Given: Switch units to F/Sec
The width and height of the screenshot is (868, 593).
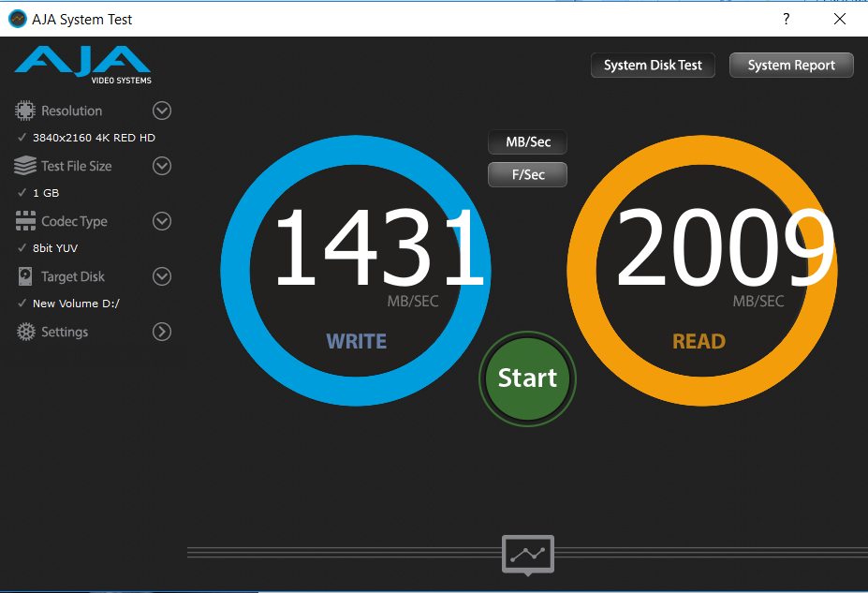Looking at the screenshot, I should [x=527, y=174].
